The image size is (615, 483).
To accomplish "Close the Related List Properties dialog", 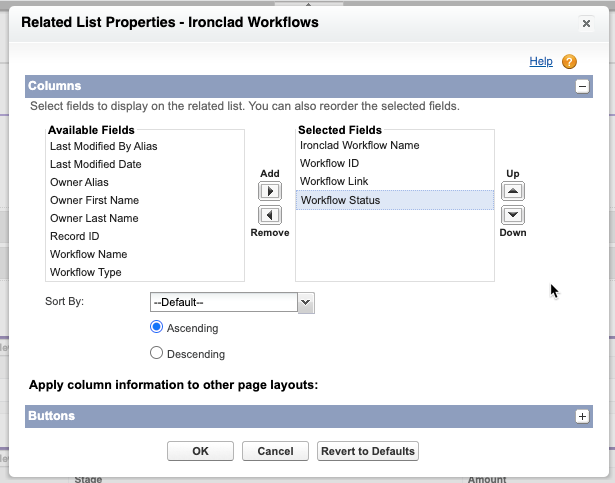I will 586,24.
